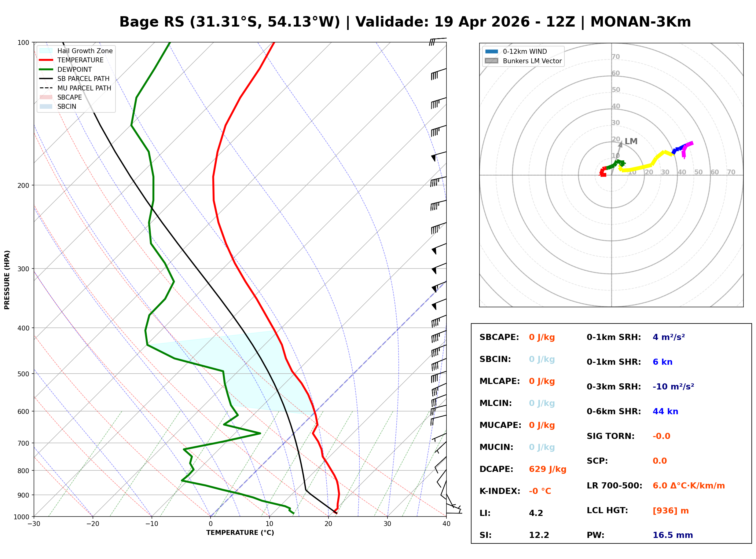Click the red segment near the hodograph origin
Viewport: 756px width, 559px height.
click(603, 172)
